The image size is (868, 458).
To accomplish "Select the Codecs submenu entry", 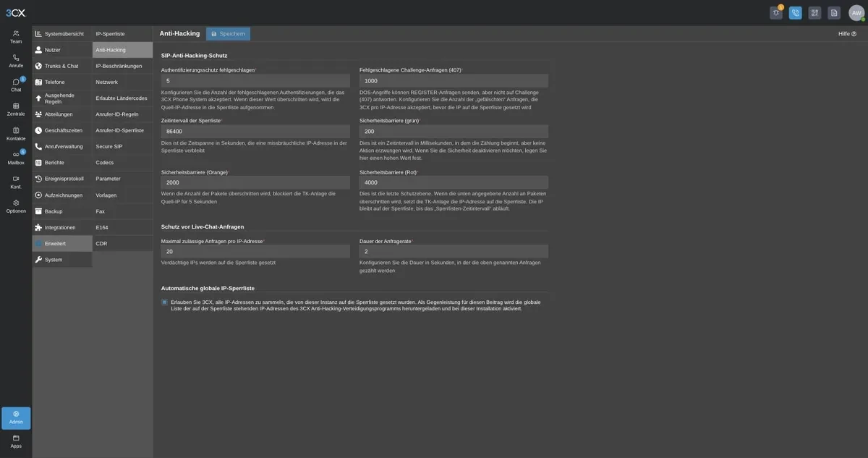I will (x=122, y=163).
